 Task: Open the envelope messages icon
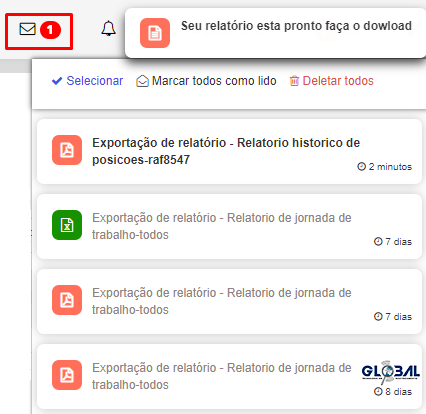[x=27, y=29]
